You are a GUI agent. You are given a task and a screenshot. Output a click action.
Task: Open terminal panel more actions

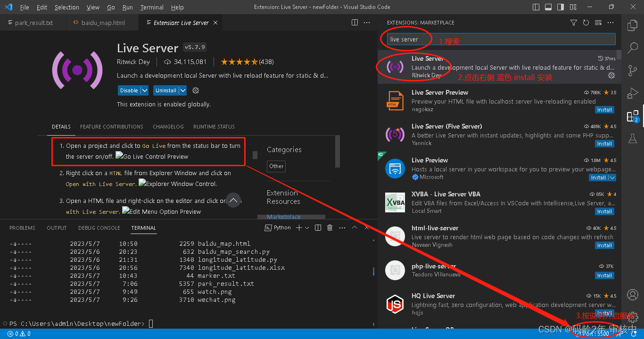342,228
